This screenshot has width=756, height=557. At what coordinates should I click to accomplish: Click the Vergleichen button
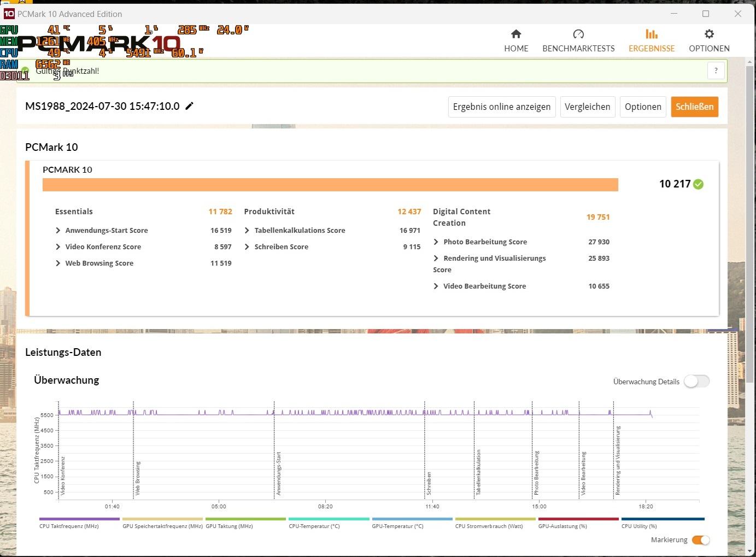(x=588, y=107)
